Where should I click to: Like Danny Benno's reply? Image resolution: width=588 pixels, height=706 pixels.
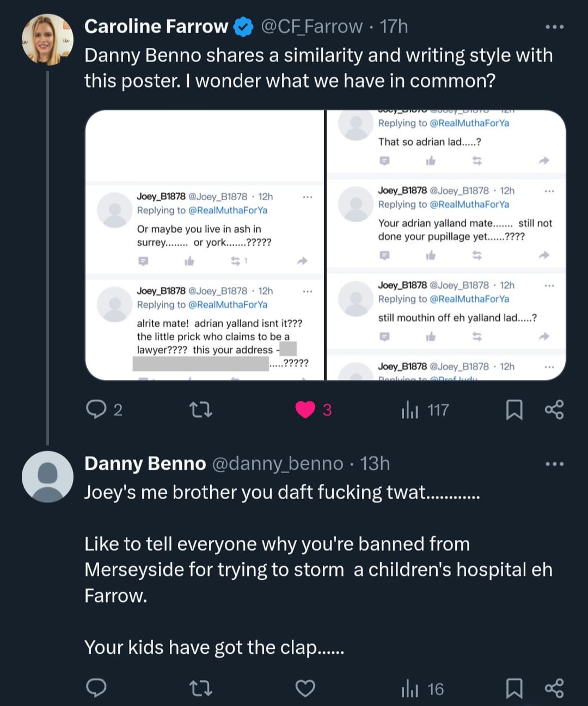305,689
